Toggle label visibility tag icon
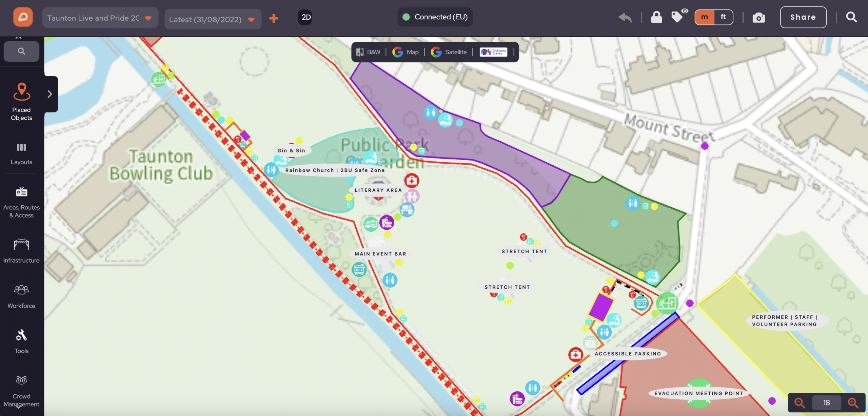 (x=679, y=16)
